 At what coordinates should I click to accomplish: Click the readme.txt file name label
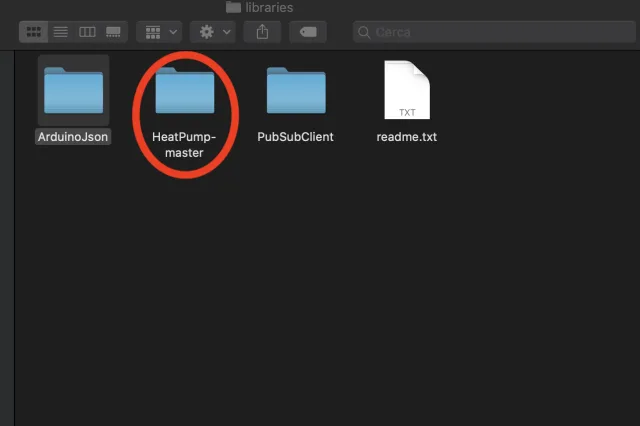(406, 137)
